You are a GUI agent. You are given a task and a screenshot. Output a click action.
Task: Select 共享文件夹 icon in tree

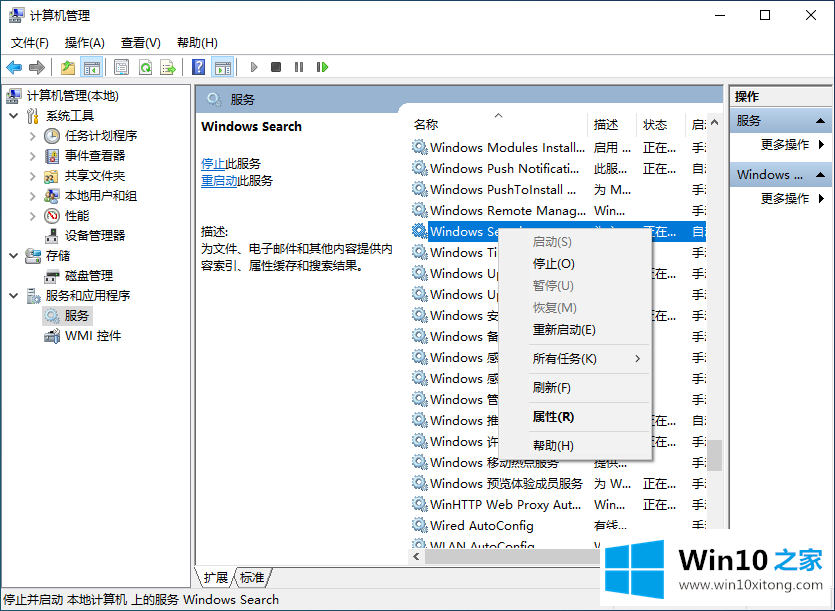point(52,176)
